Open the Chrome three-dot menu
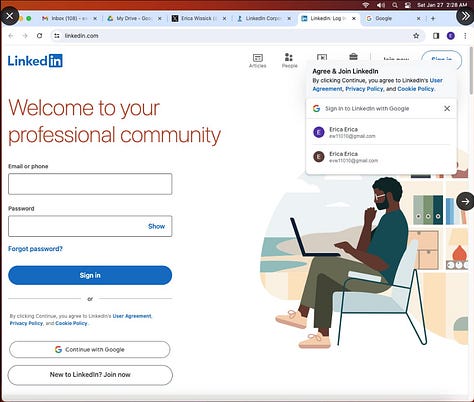Image resolution: width=474 pixels, height=402 pixels. click(465, 36)
